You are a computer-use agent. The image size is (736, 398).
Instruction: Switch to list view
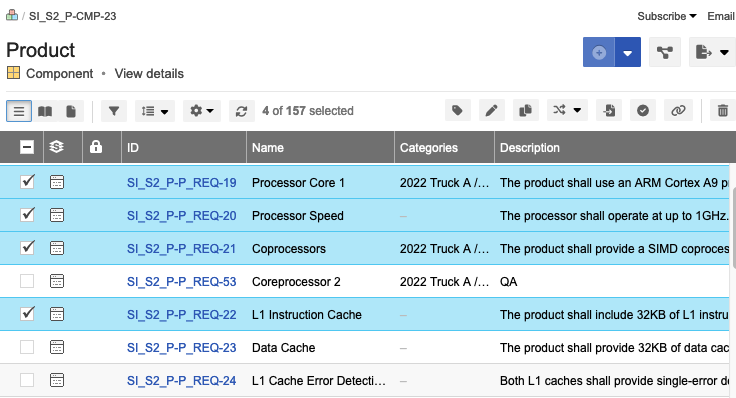[x=19, y=111]
